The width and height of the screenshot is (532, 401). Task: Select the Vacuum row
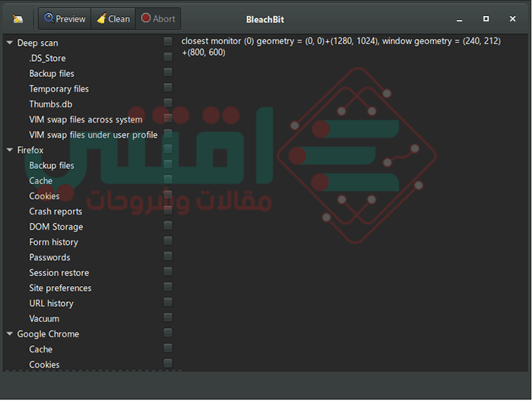[44, 319]
